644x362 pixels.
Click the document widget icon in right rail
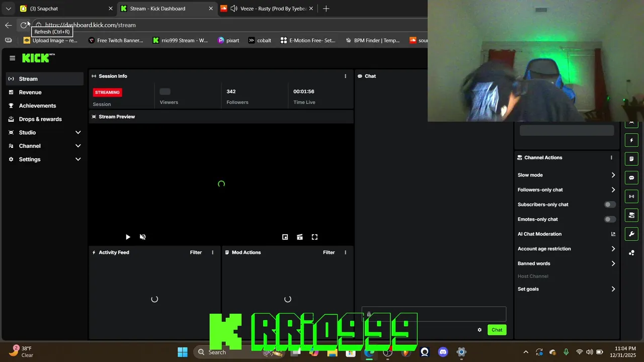[631, 159]
